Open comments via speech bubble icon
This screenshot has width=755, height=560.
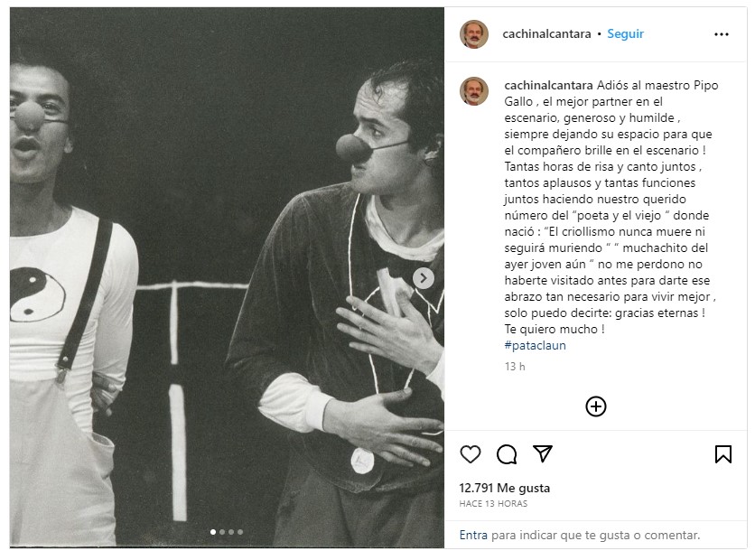(507, 454)
